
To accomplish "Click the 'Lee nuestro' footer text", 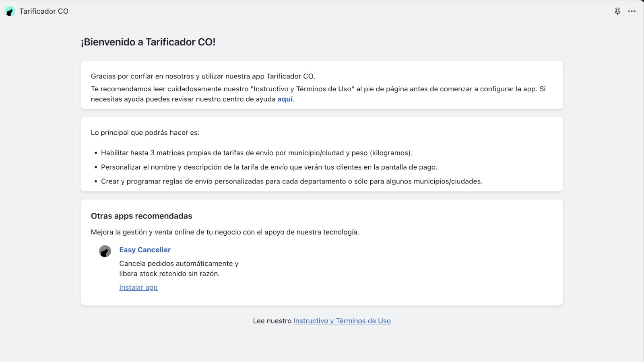I will coord(272,321).
